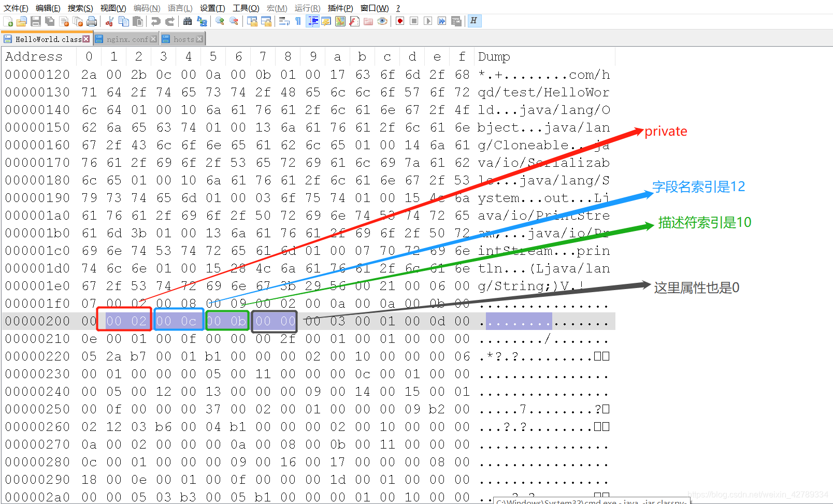Click dump text 'bject...java/lan'

click(x=544, y=127)
